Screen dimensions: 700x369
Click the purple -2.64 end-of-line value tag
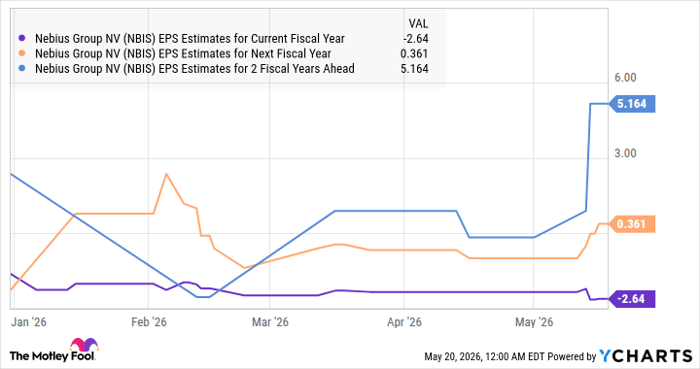coord(632,299)
